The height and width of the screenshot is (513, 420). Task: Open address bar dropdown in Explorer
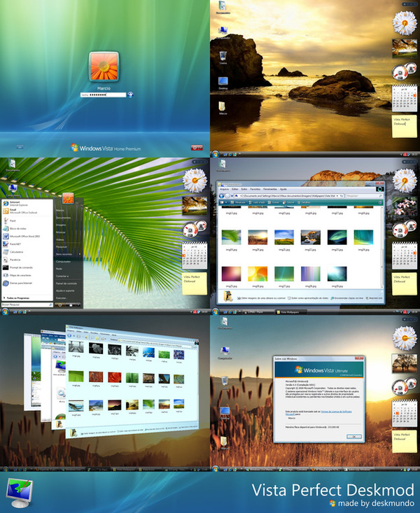point(337,196)
